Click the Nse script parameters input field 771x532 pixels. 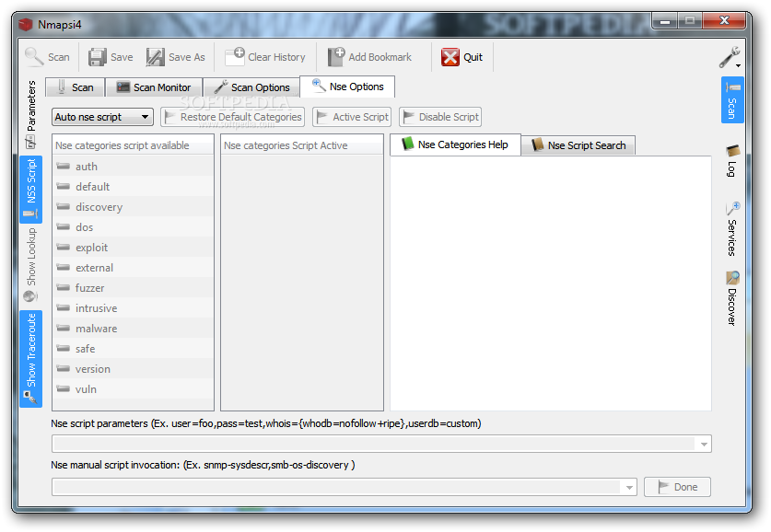tap(375, 444)
